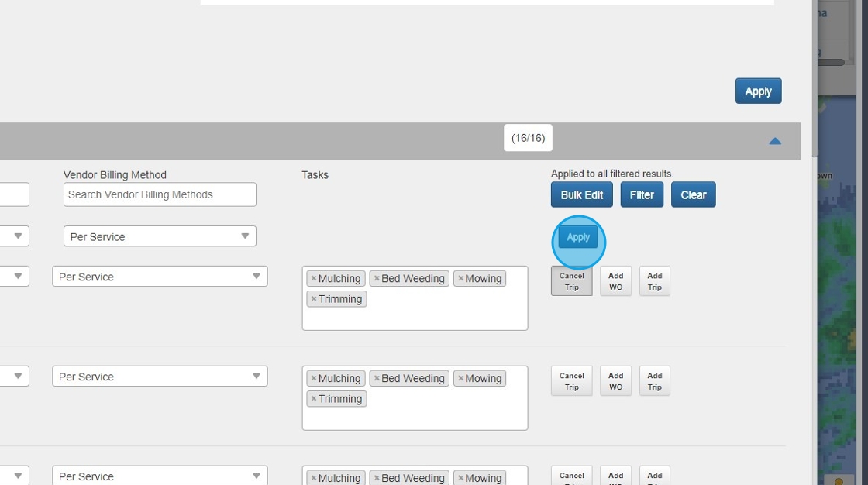Remove Trimming tag from second trip tasks
This screenshot has width=868, height=485.
pyautogui.click(x=313, y=398)
